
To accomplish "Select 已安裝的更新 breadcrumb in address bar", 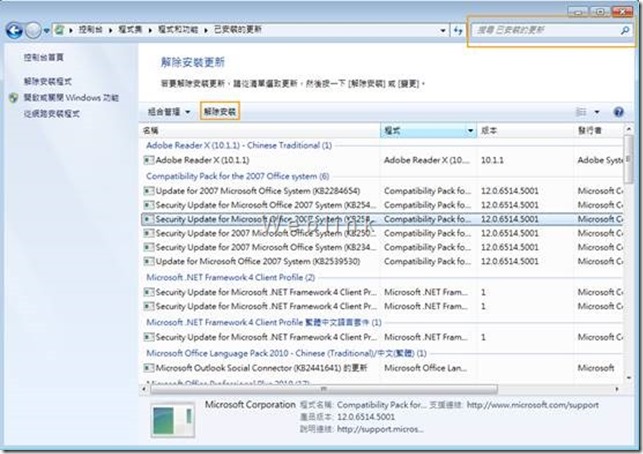I will pos(237,30).
